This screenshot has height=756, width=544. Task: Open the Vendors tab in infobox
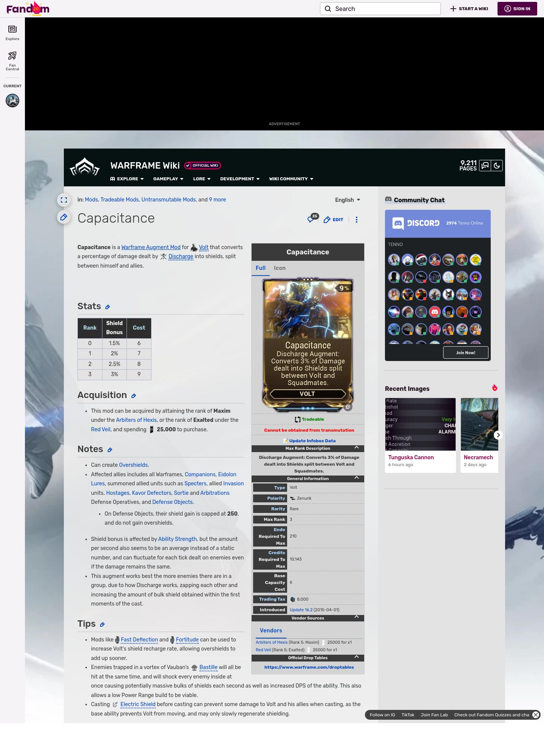(271, 631)
